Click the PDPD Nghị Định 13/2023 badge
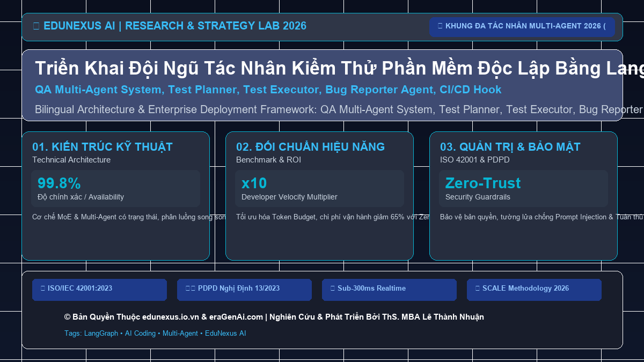This screenshot has width=644, height=362. [x=244, y=290]
